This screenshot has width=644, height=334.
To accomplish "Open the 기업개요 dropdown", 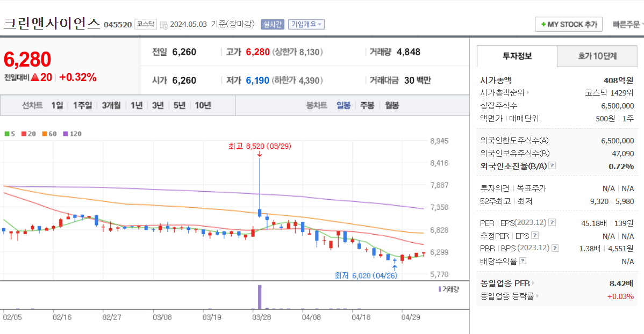I will pyautogui.click(x=306, y=24).
